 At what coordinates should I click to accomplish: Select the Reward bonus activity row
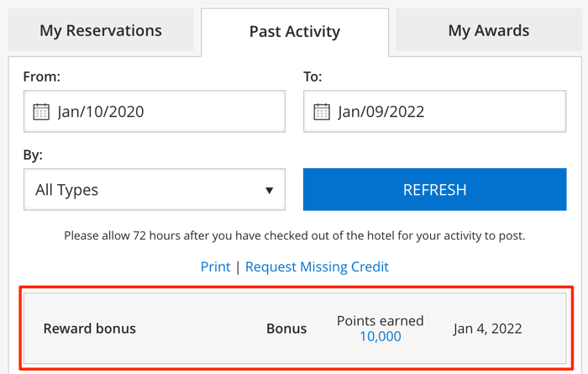click(295, 329)
